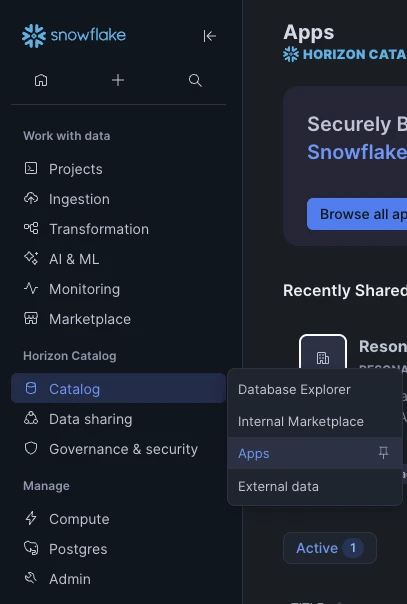The image size is (407, 604).
Task: Click Browse all apps button
Action: (x=357, y=214)
